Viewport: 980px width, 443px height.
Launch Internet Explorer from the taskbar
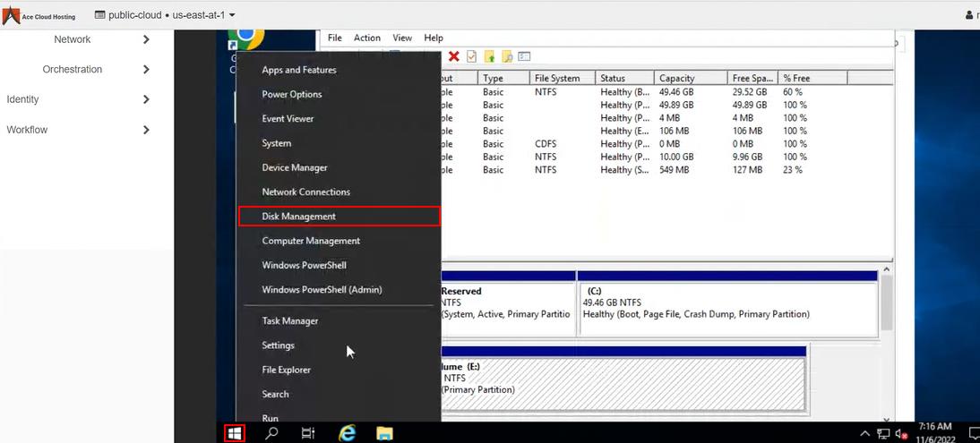pyautogui.click(x=347, y=433)
